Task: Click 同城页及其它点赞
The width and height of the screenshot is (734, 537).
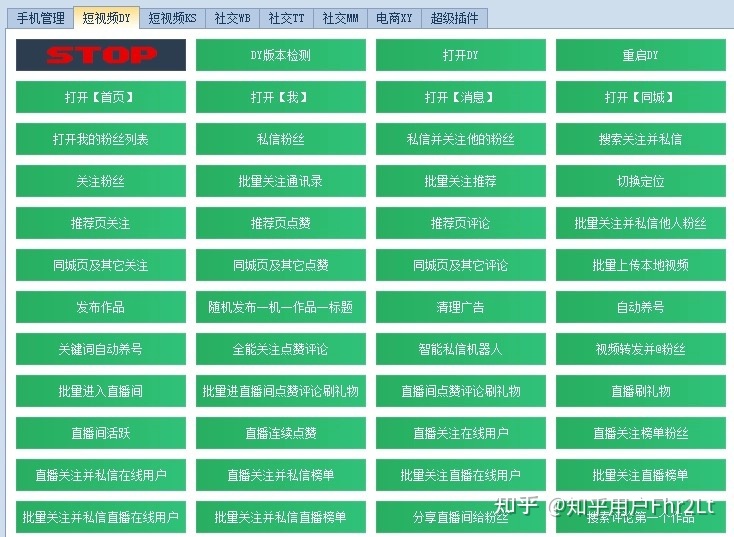Action: [x=281, y=265]
